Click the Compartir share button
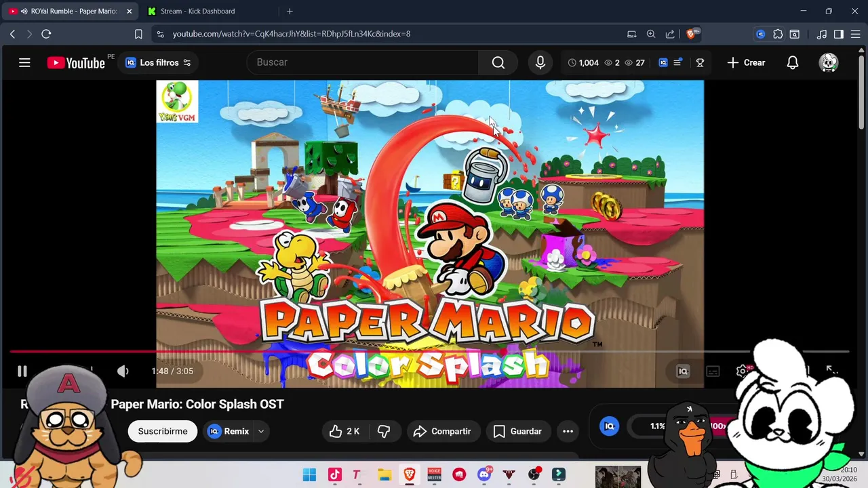The height and width of the screenshot is (488, 868). click(443, 431)
